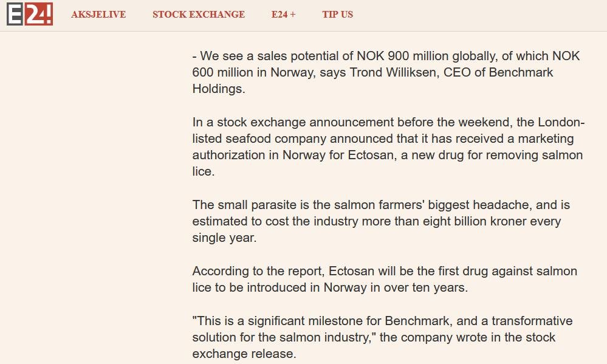This screenshot has height=364, width=607.
Task: Go to the Stock Exchange section
Action: tap(199, 15)
